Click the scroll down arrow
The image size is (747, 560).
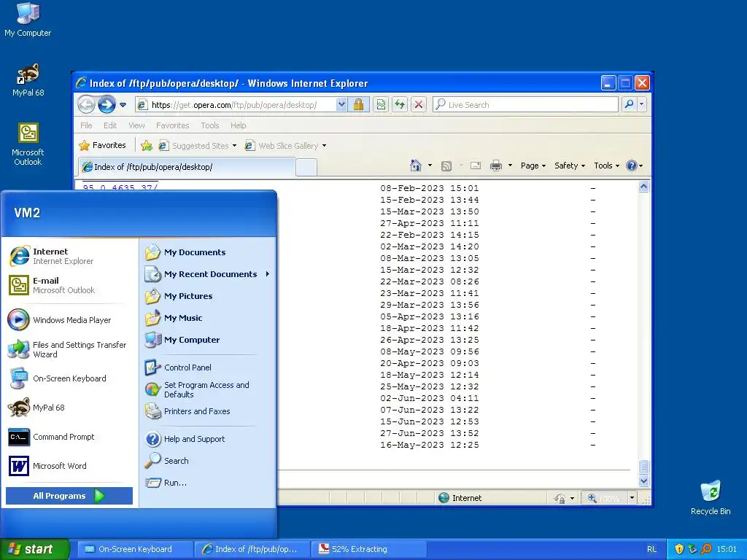[x=643, y=481]
